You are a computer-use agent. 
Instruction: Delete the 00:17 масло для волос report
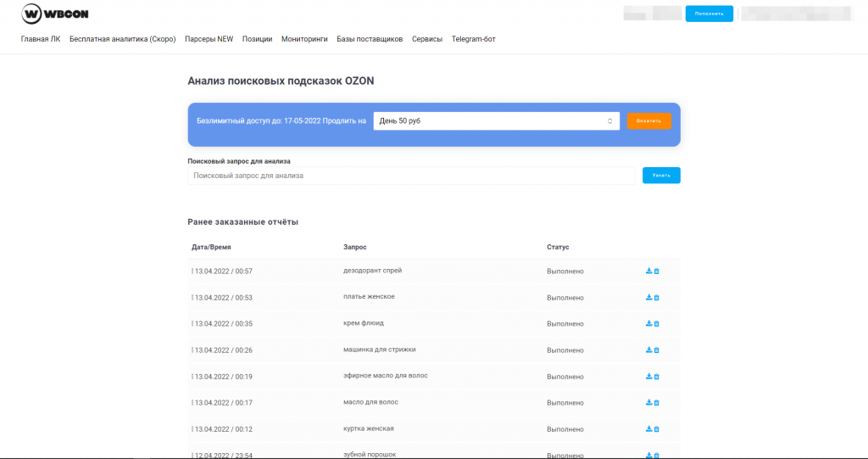click(657, 403)
